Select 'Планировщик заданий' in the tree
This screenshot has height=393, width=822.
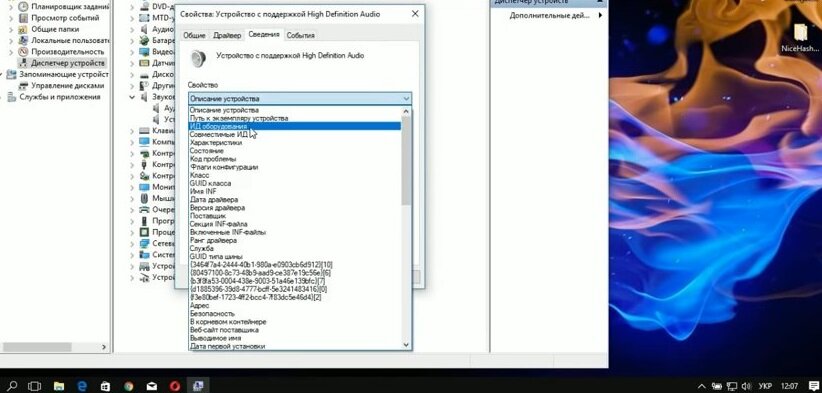(x=70, y=7)
